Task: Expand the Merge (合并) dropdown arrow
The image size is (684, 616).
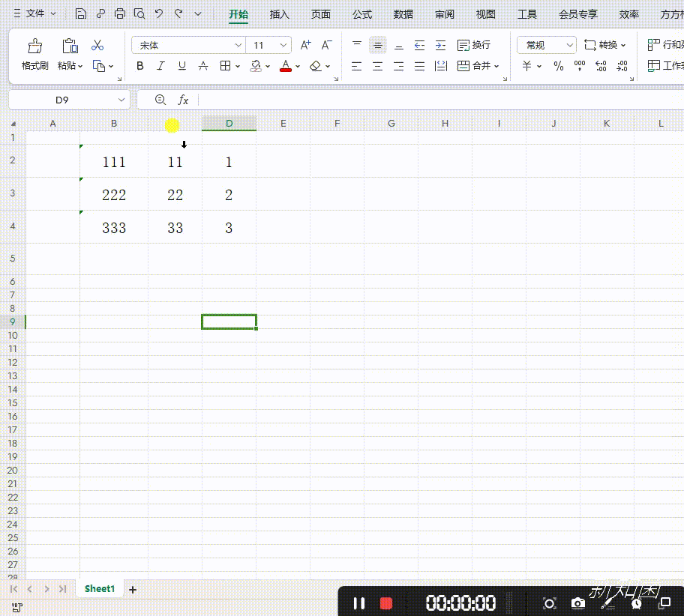Action: tap(496, 66)
